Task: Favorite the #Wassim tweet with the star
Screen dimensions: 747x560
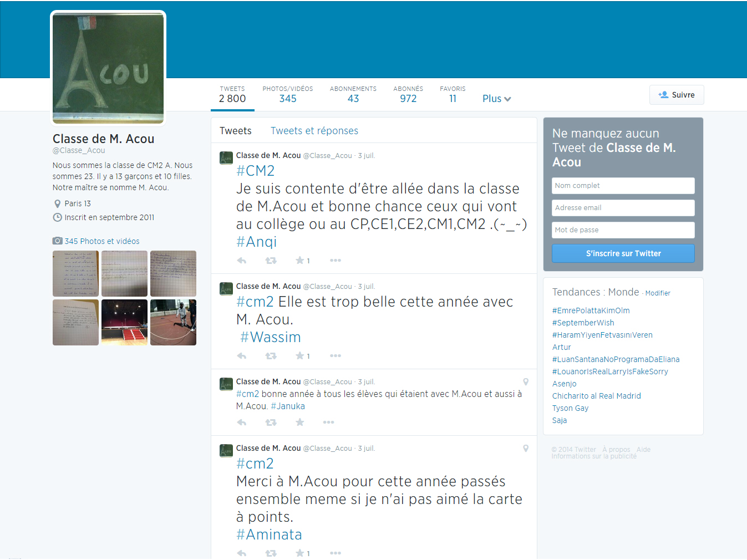Action: (300, 356)
